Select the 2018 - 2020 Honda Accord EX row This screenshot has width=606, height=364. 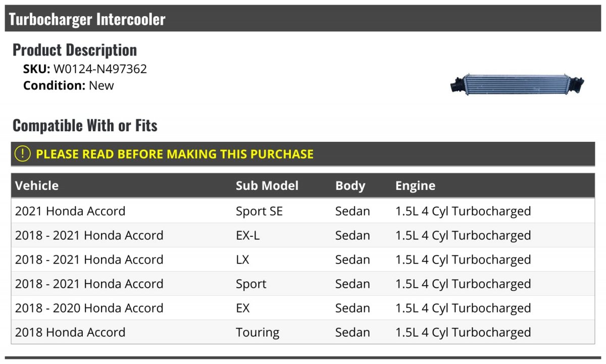click(x=303, y=308)
